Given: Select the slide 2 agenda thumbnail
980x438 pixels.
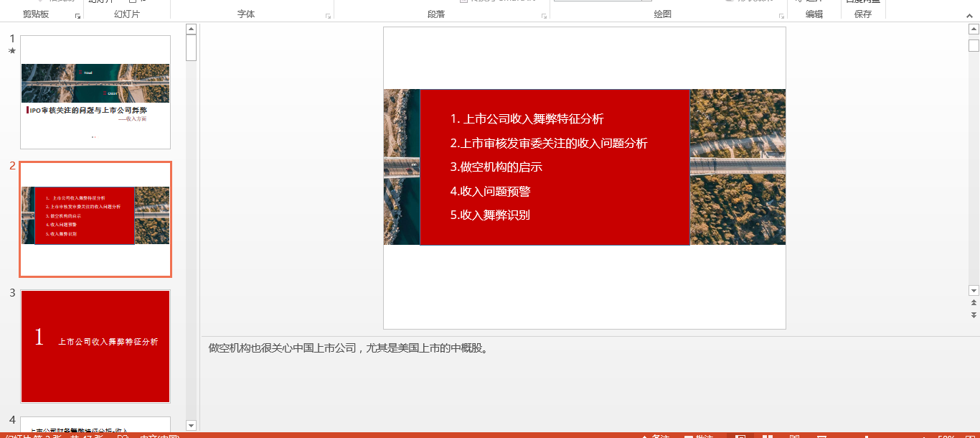Looking at the screenshot, I should point(95,219).
